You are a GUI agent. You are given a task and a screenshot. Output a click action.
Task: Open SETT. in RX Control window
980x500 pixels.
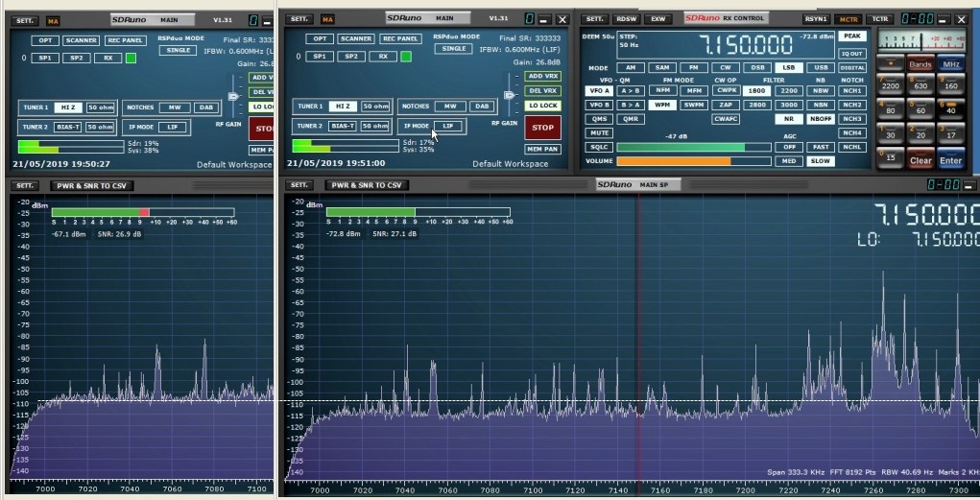pyautogui.click(x=594, y=19)
